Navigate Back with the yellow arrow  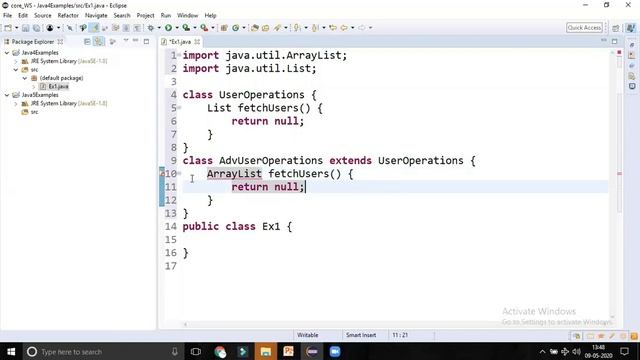click(x=344, y=28)
